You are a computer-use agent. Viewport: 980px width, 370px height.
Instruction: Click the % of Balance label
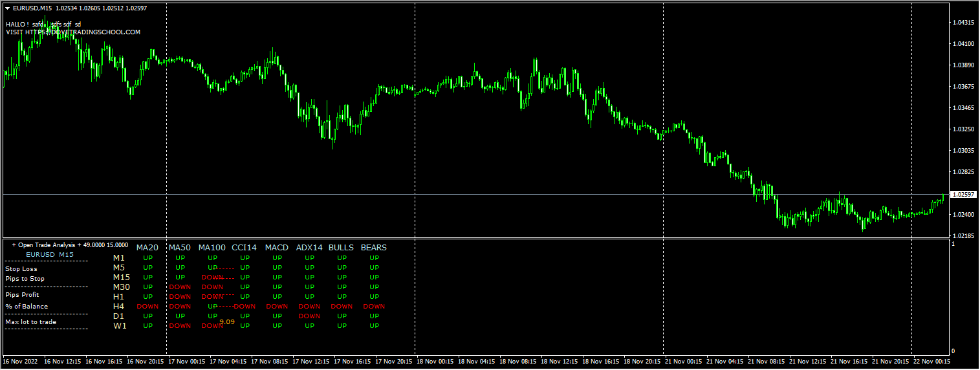click(x=27, y=306)
